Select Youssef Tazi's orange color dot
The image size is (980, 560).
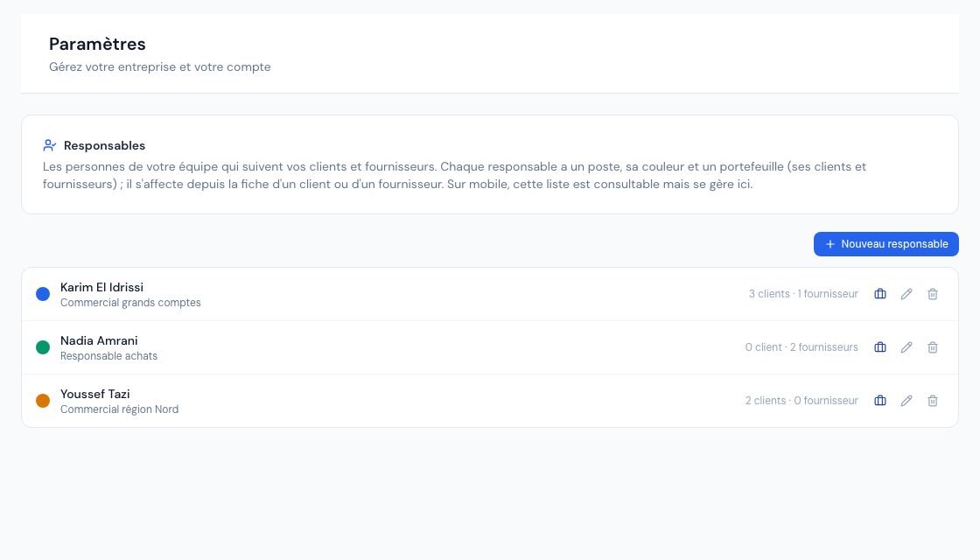click(43, 401)
